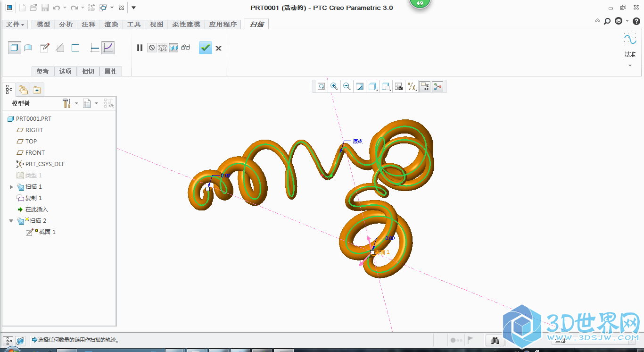The image size is (644, 352).
Task: Open the view manager camera icon
Action: [399, 86]
